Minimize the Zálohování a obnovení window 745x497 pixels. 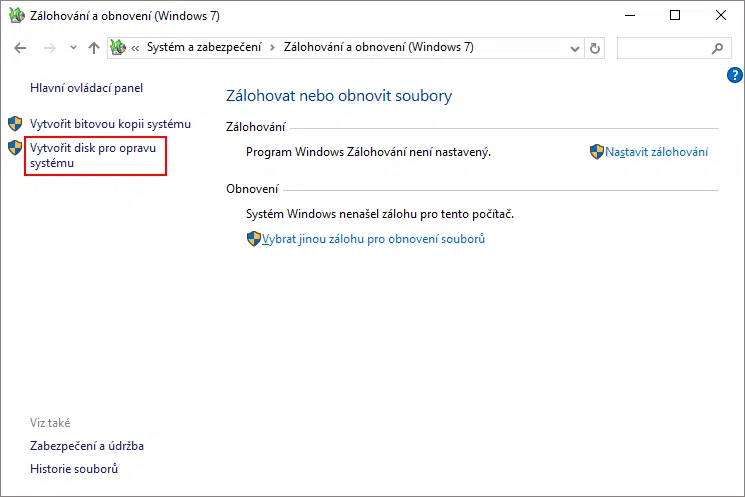[x=630, y=16]
